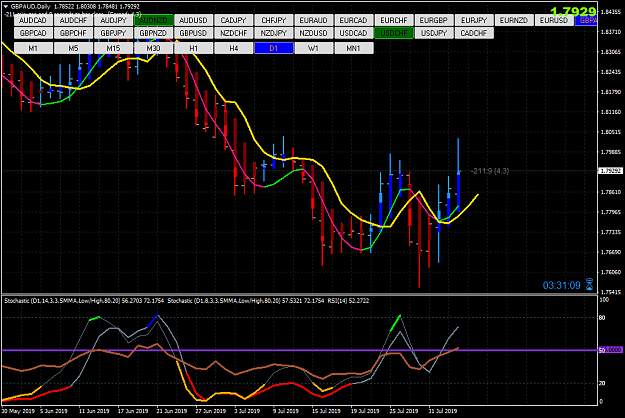The width and height of the screenshot is (625, 418).
Task: Click the 11 Jun 2019 date label
Action: click(x=94, y=411)
